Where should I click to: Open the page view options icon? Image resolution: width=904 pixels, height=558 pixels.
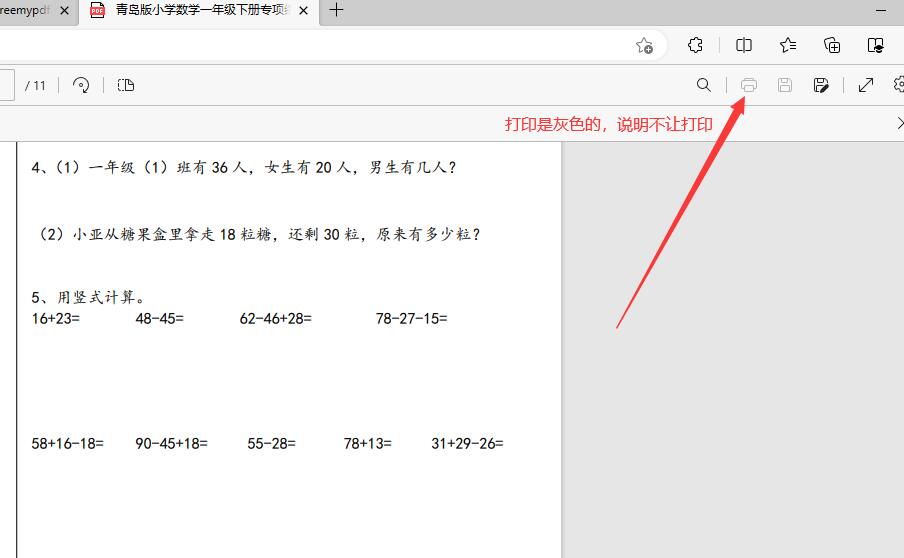tap(126, 85)
